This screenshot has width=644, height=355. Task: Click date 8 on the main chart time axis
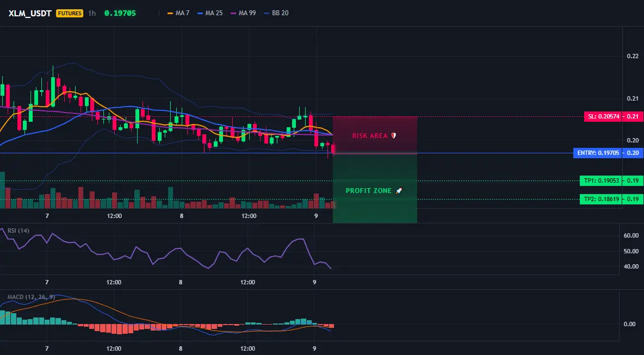pyautogui.click(x=182, y=216)
